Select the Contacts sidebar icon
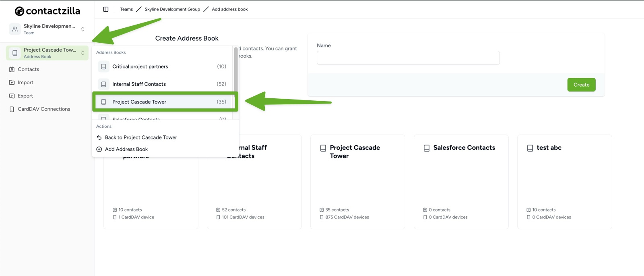 click(12, 69)
